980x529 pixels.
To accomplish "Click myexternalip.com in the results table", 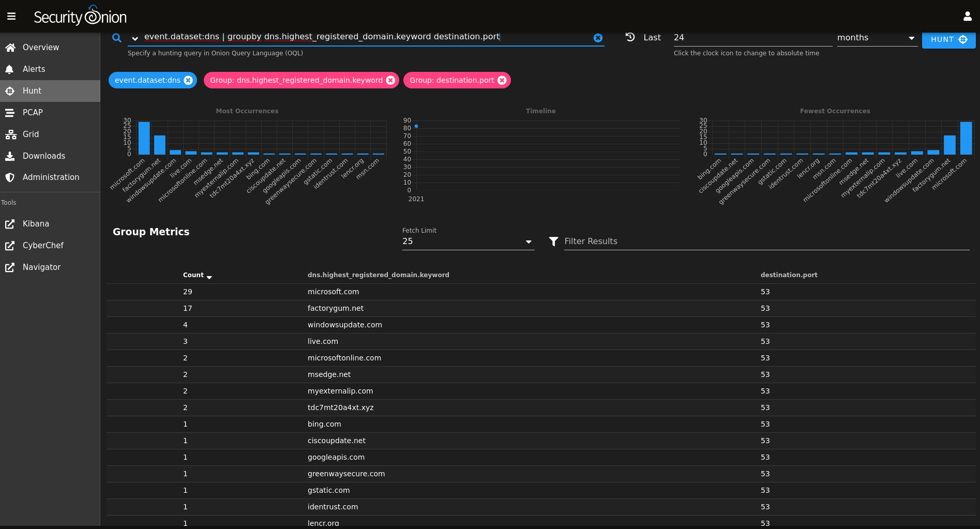I will [340, 391].
